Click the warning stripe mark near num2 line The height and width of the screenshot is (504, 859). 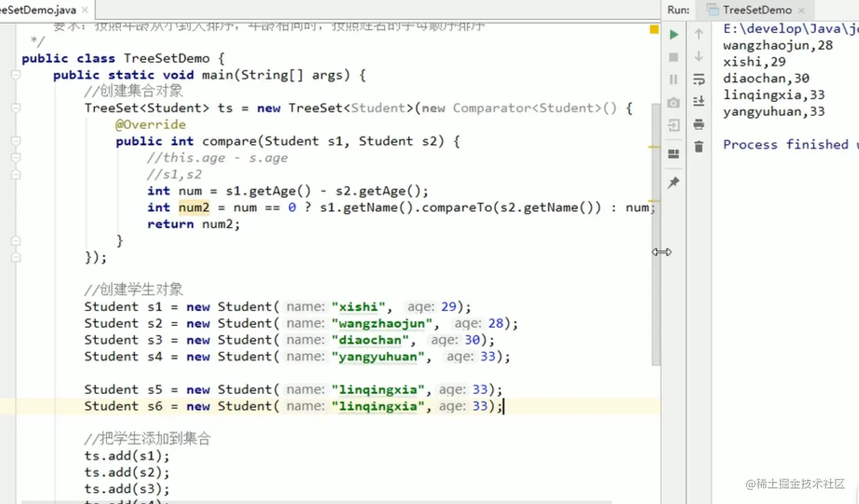[654, 201]
